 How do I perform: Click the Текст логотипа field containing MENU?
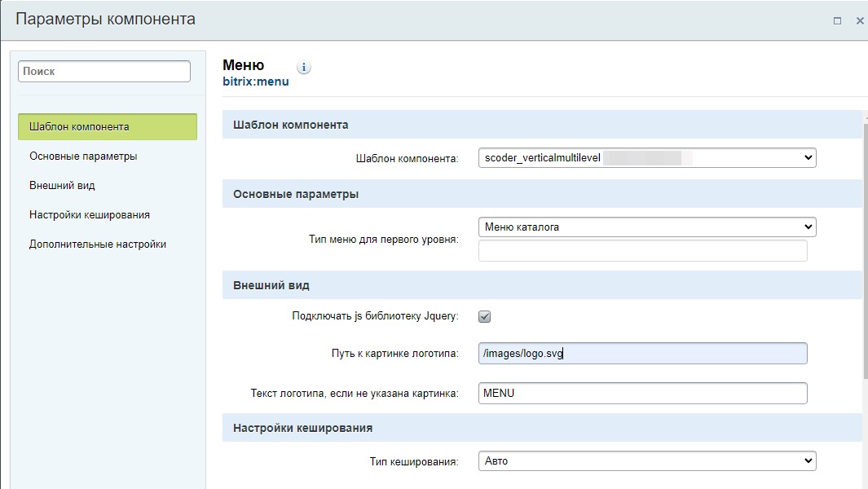(642, 394)
